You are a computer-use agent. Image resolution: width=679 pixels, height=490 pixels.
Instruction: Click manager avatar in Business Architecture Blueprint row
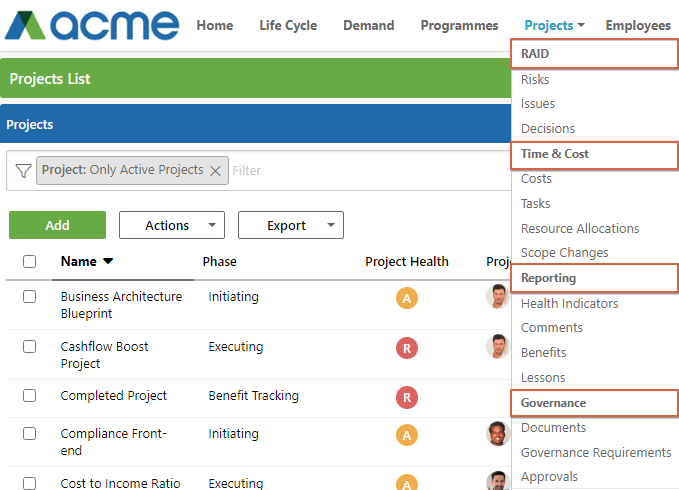point(498,297)
